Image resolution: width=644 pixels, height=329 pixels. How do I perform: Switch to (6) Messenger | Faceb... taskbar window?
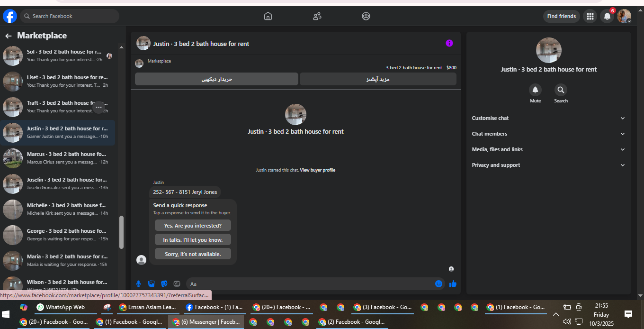[206, 322]
